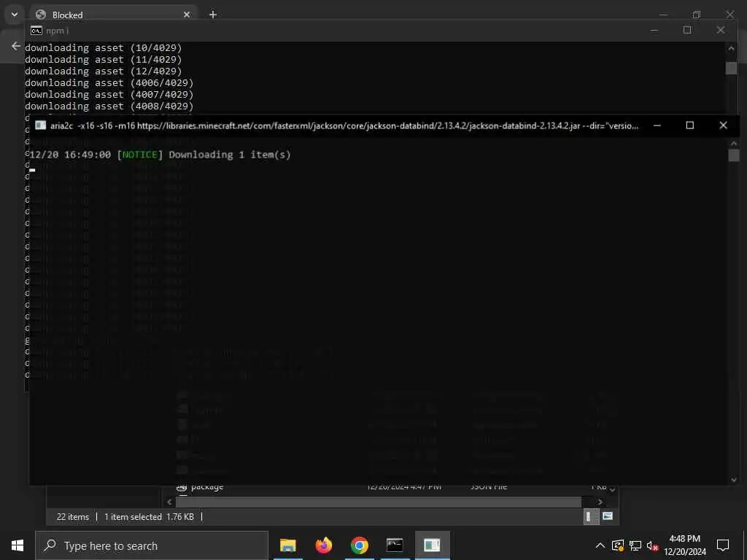Click npm i window scrollbar thumb
This screenshot has height=560, width=747.
731,68
